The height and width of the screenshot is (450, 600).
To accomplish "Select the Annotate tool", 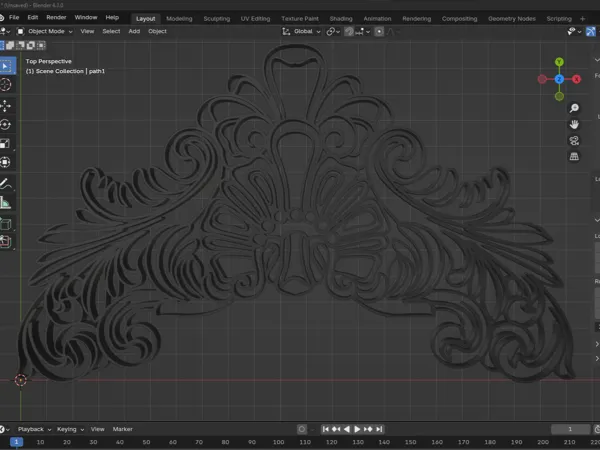I will (x=6, y=184).
